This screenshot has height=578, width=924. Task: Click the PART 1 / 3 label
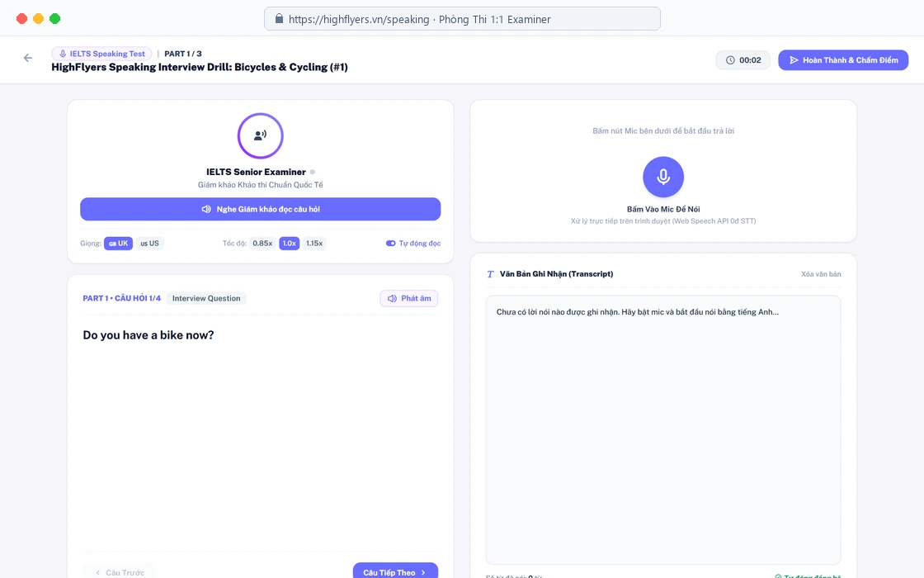[182, 54]
